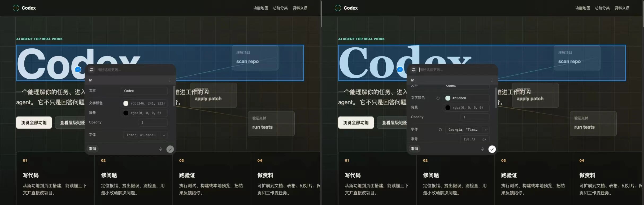Open 资料来源 in left view navigation
This screenshot has height=205, width=644.
point(300,8)
